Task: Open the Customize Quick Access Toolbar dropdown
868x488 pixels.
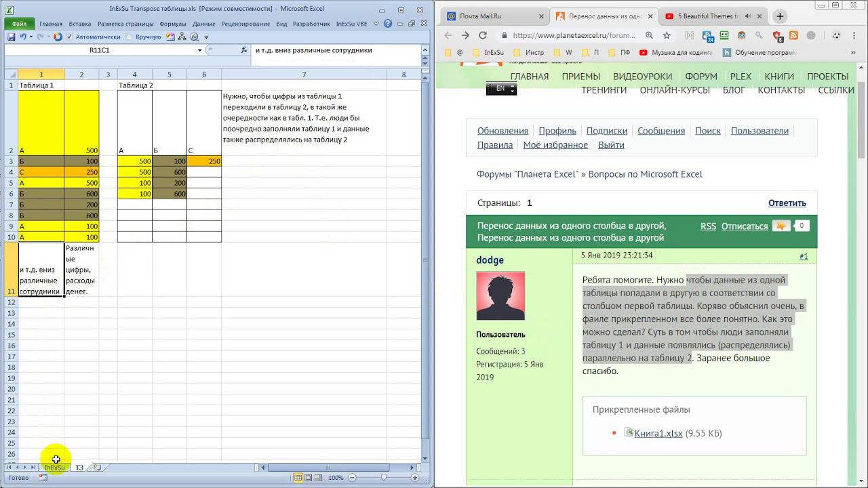Action: click(x=206, y=37)
